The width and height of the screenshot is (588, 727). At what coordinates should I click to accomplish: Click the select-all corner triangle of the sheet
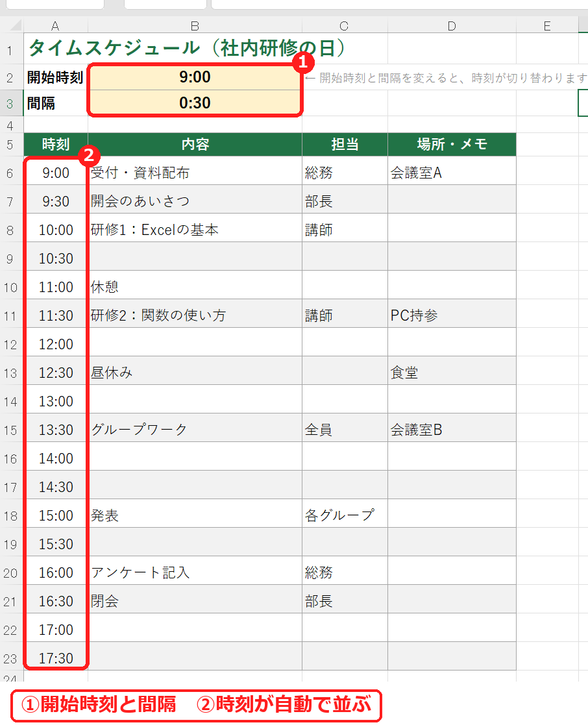tap(16, 25)
